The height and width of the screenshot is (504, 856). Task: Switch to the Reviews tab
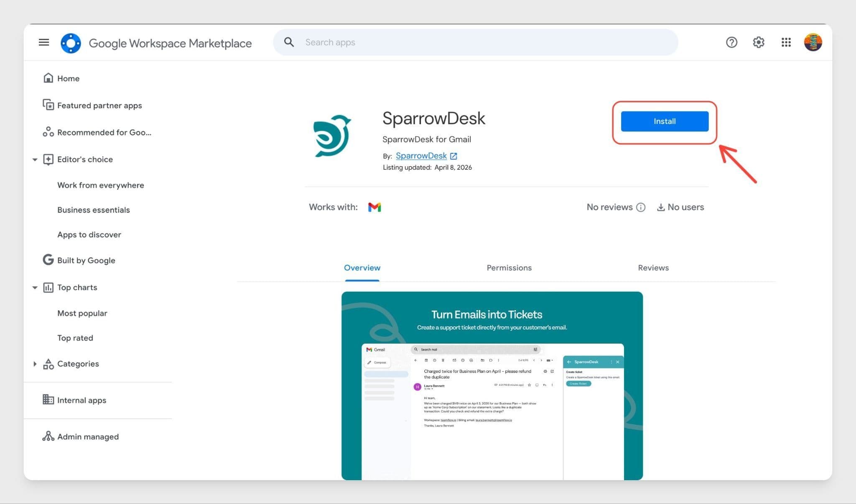coord(653,268)
